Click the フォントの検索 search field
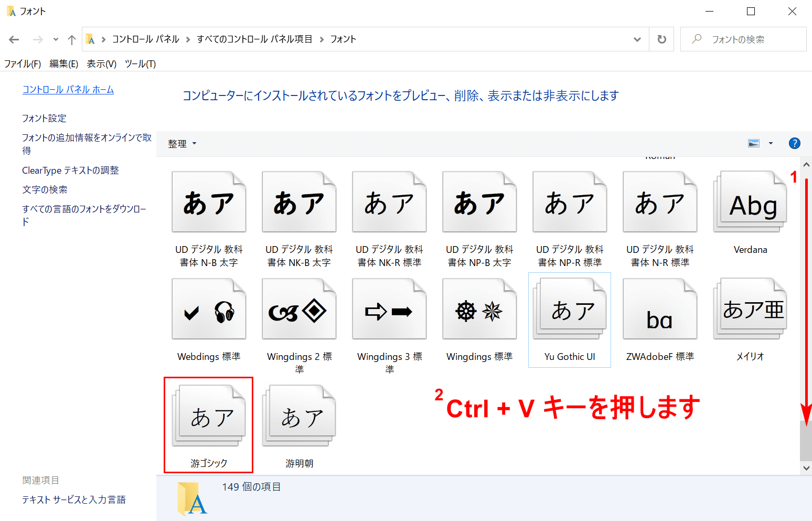This screenshot has height=521, width=812. [743, 39]
